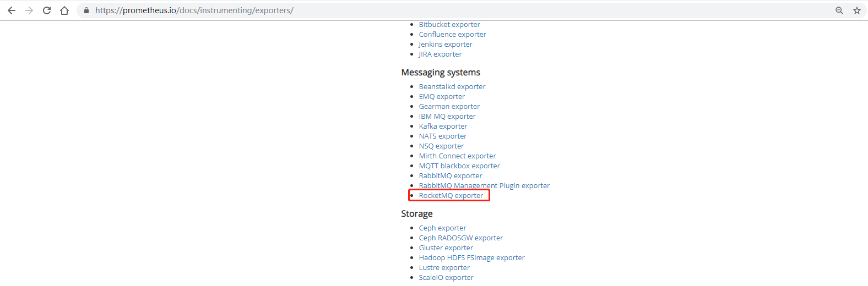Reload the current page

pyautogui.click(x=47, y=10)
